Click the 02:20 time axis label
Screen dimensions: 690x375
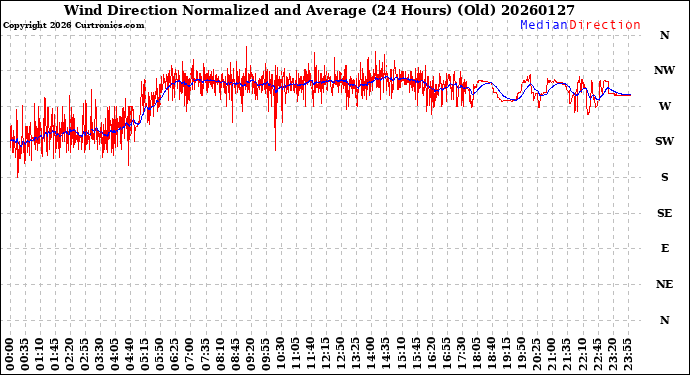pyautogui.click(x=70, y=355)
